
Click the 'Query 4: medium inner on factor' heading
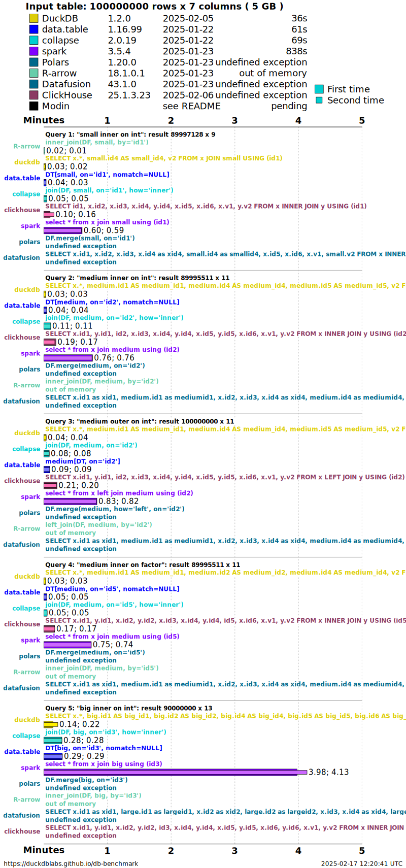point(143,565)
